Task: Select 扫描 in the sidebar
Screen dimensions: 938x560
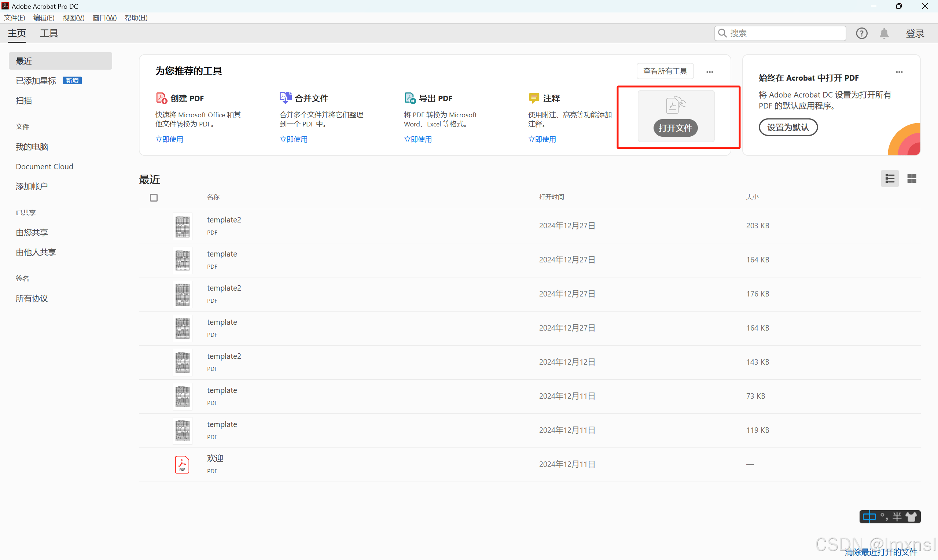Action: [x=24, y=100]
